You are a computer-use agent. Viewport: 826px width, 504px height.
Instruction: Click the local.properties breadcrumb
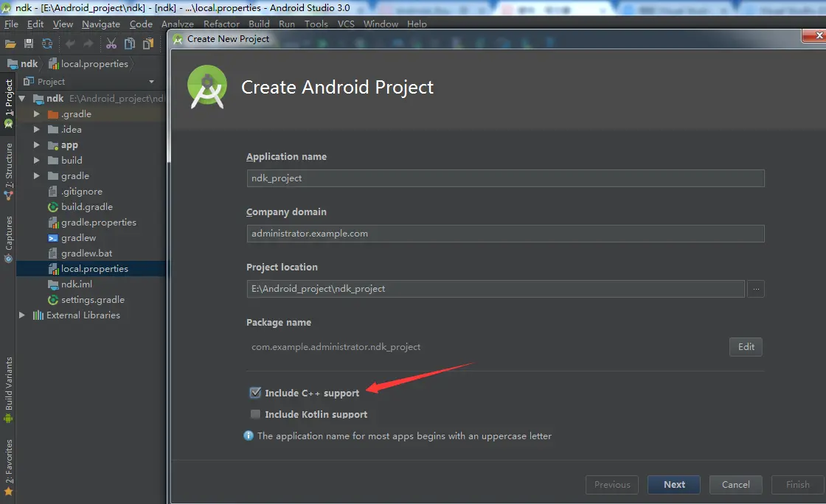88,63
